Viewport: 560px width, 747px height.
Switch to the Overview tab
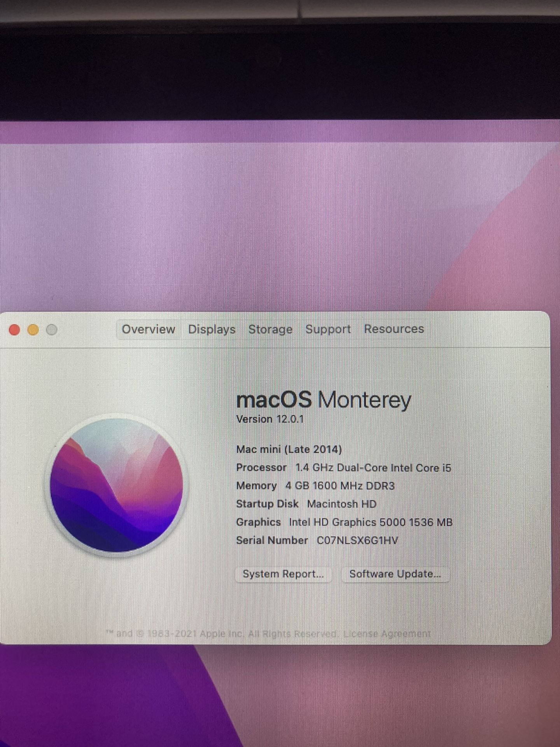tap(148, 330)
